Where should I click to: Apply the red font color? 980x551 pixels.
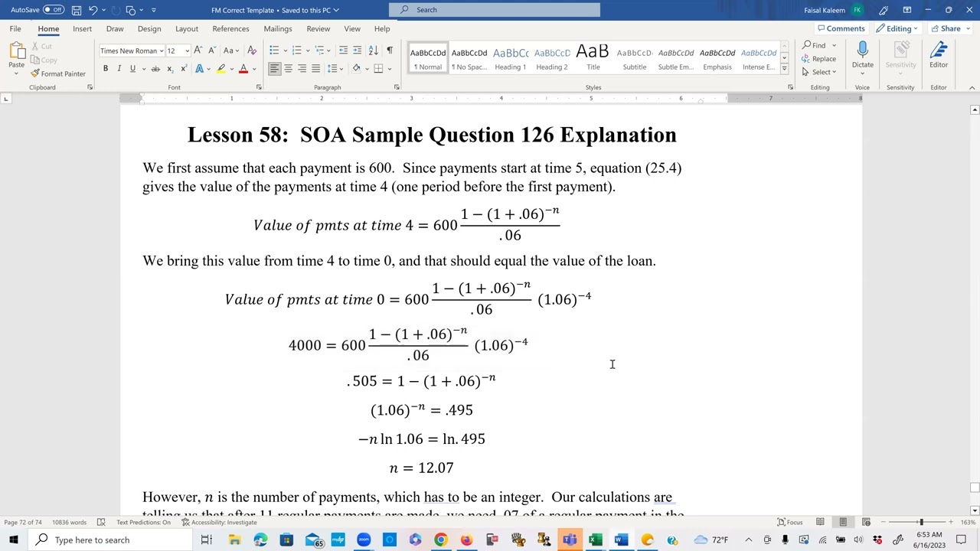point(243,68)
